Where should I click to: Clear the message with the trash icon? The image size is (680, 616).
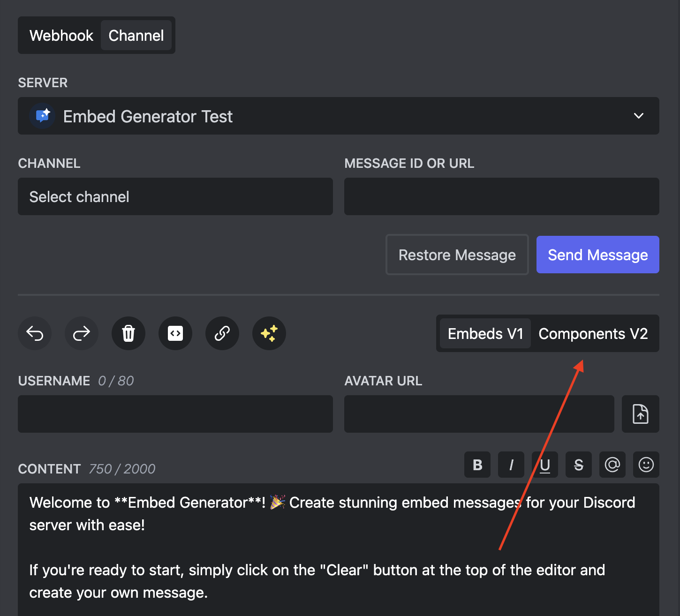pyautogui.click(x=128, y=333)
